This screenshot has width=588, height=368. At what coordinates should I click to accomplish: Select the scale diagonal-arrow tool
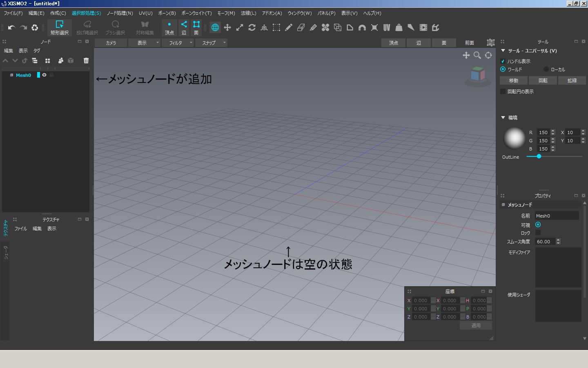(x=240, y=27)
